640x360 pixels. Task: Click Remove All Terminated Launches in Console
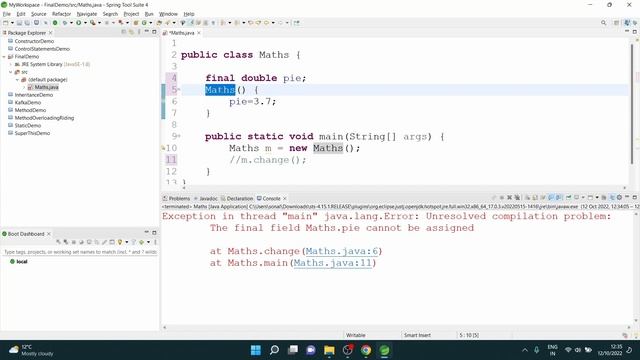[517, 198]
